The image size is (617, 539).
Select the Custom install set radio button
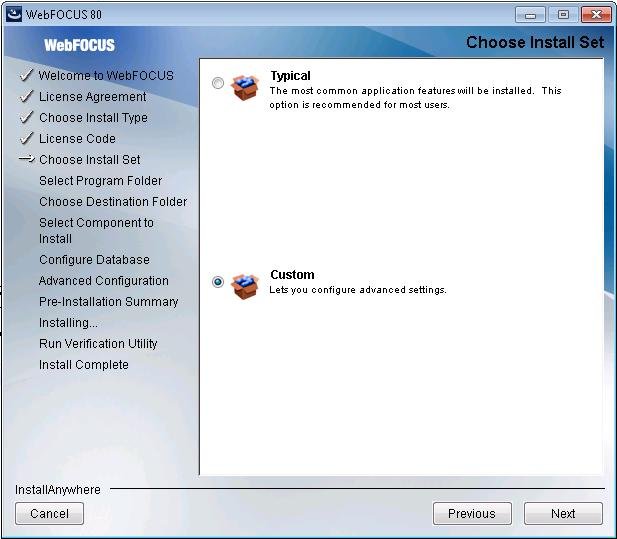click(x=218, y=282)
